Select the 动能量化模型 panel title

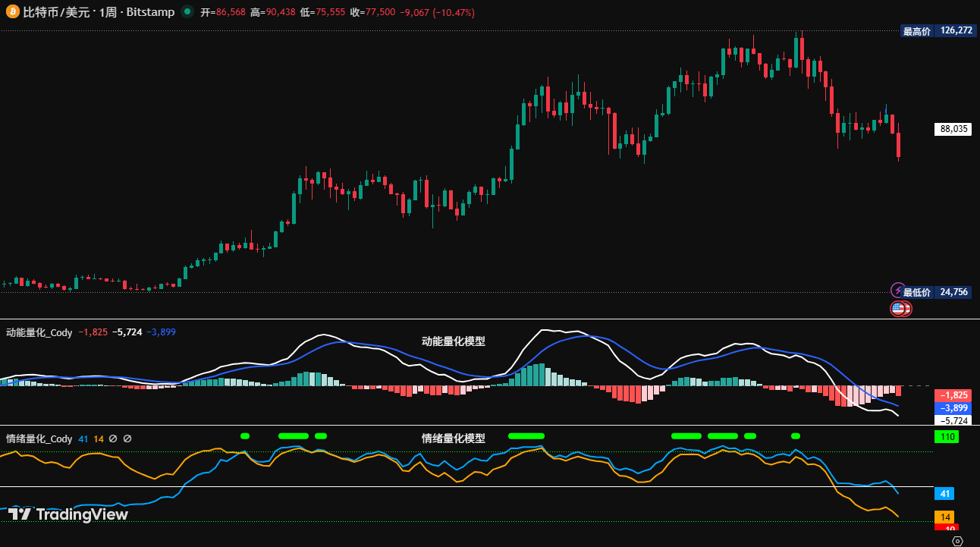point(454,341)
